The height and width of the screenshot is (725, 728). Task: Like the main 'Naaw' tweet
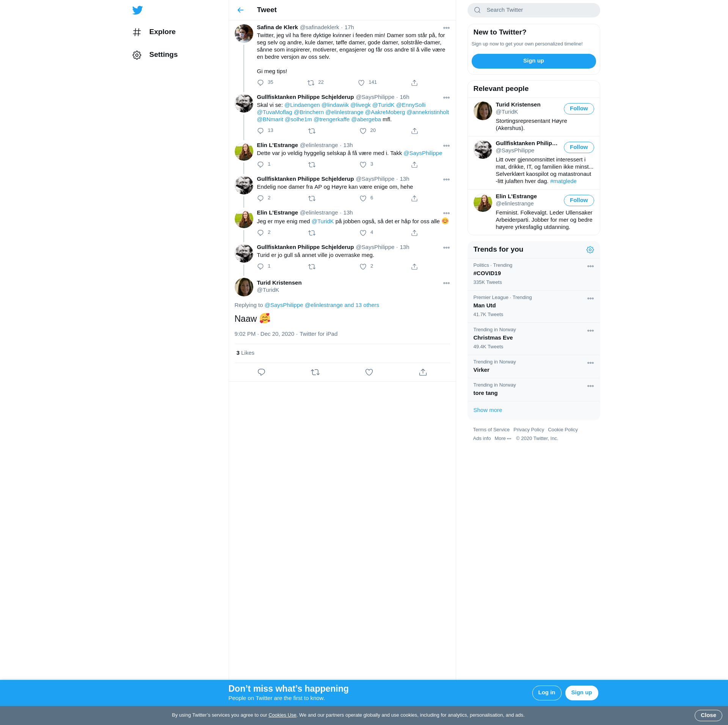coord(369,372)
